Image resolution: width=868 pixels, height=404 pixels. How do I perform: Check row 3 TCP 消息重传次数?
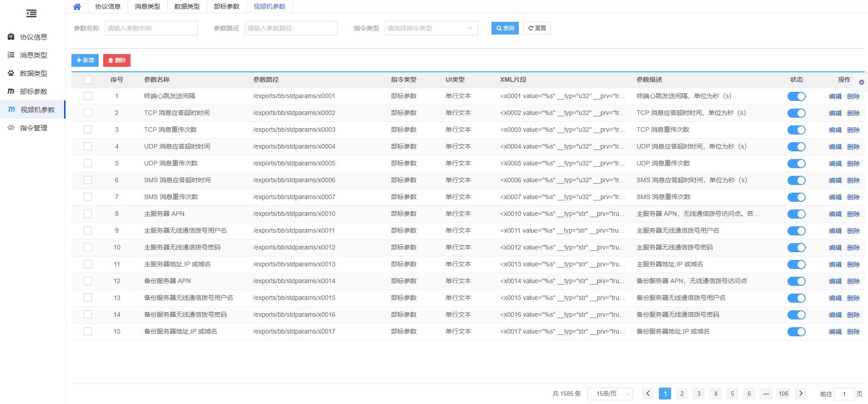(x=88, y=130)
